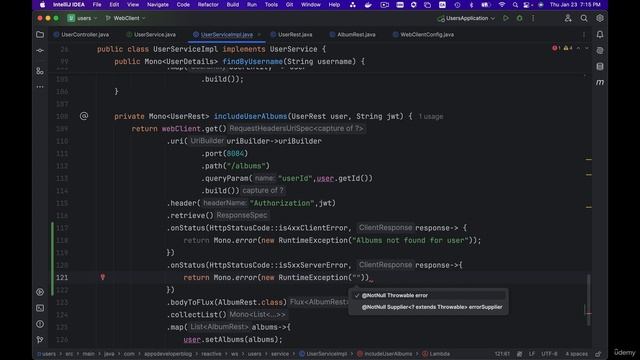640x360 pixels.
Task: Click the warnings count inspection indicator
Action: point(568,48)
